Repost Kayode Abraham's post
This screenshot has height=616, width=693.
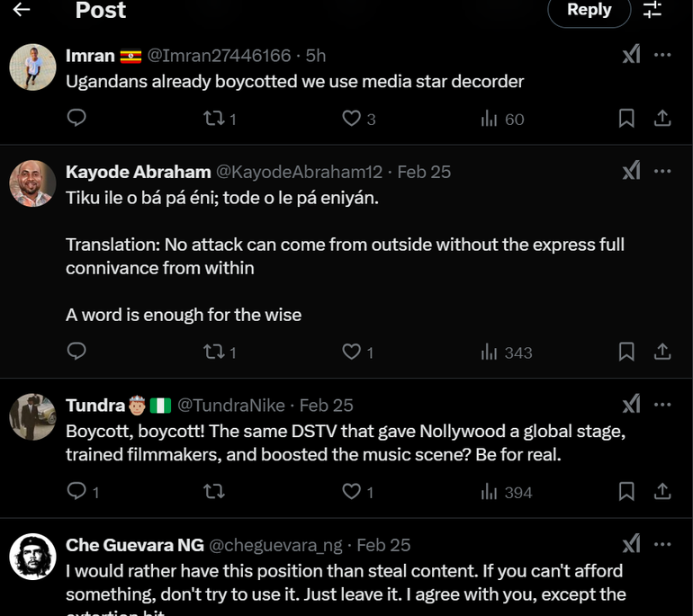coord(214,352)
